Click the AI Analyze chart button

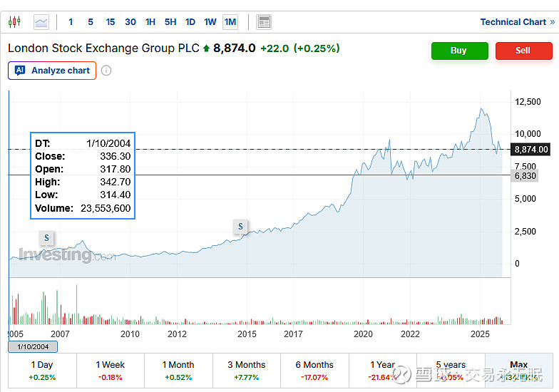52,71
